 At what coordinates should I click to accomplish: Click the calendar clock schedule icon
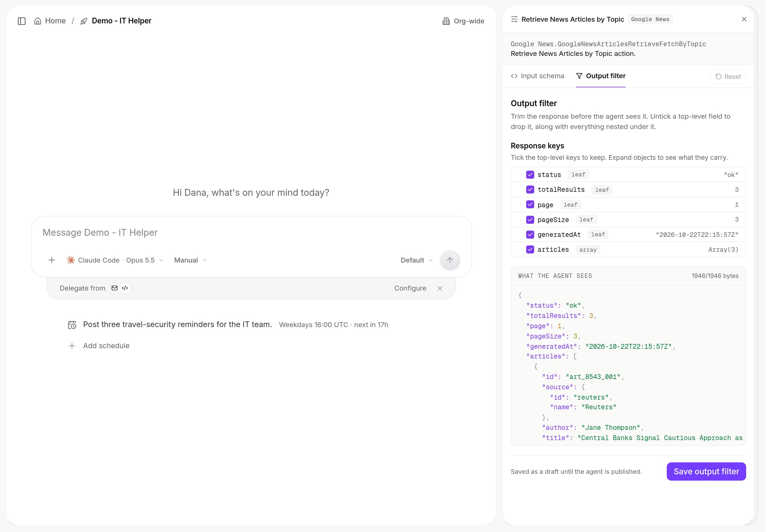[72, 325]
